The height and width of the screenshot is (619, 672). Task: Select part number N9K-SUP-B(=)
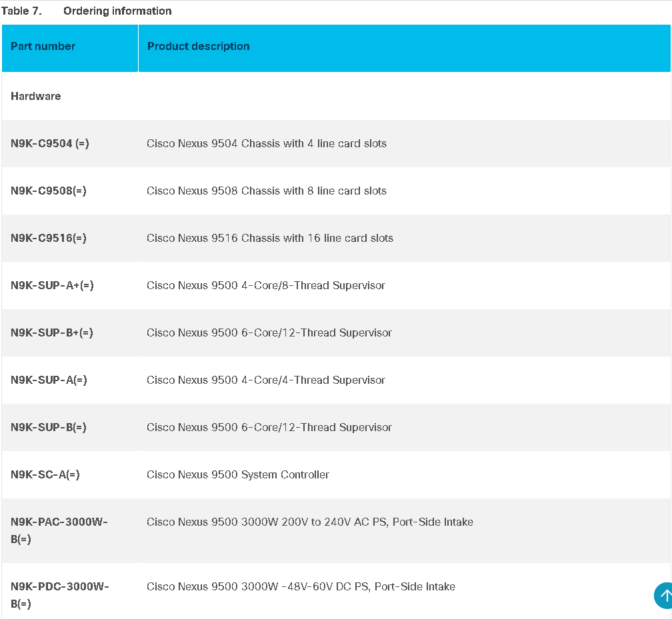point(49,428)
